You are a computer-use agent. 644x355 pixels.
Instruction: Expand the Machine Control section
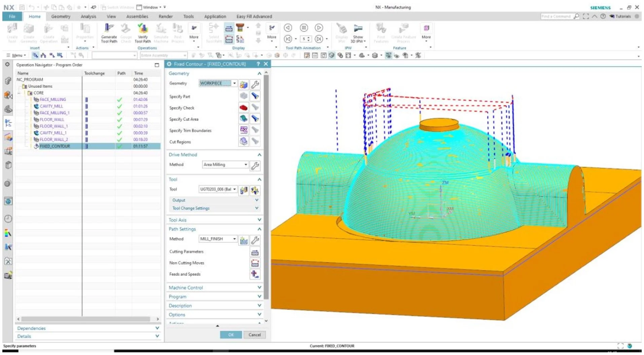(x=214, y=288)
